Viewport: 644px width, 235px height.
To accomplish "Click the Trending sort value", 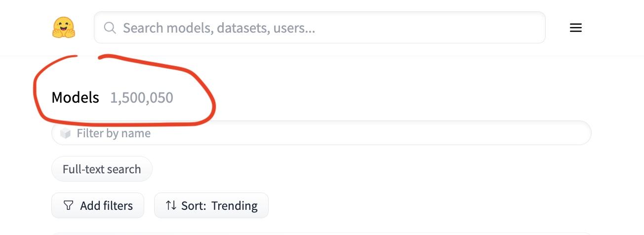I will pyautogui.click(x=235, y=205).
